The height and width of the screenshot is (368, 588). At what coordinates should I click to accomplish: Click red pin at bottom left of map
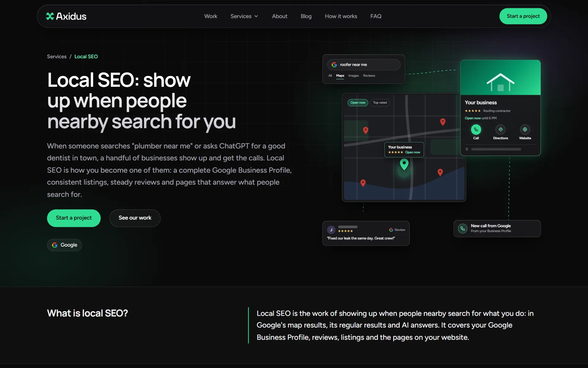point(363,183)
